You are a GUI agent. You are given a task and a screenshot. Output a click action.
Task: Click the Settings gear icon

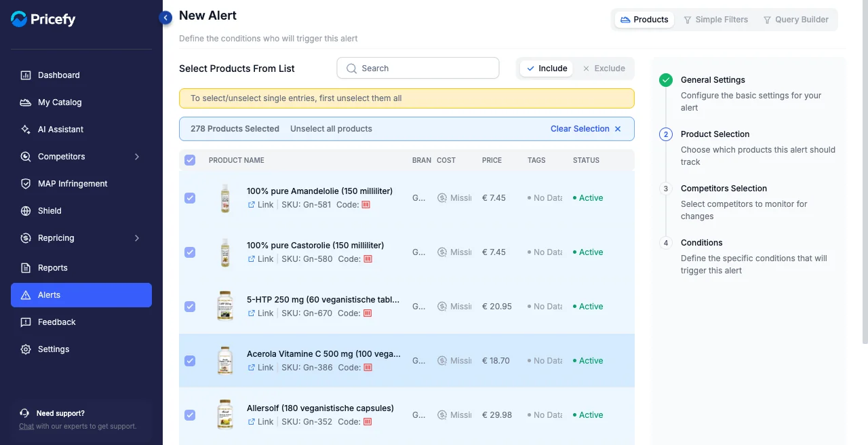26,349
